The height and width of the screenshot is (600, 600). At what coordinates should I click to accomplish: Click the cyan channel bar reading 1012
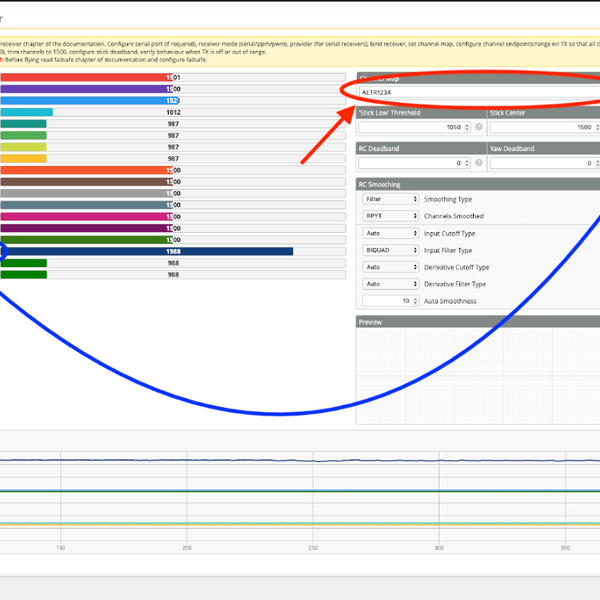[27, 112]
